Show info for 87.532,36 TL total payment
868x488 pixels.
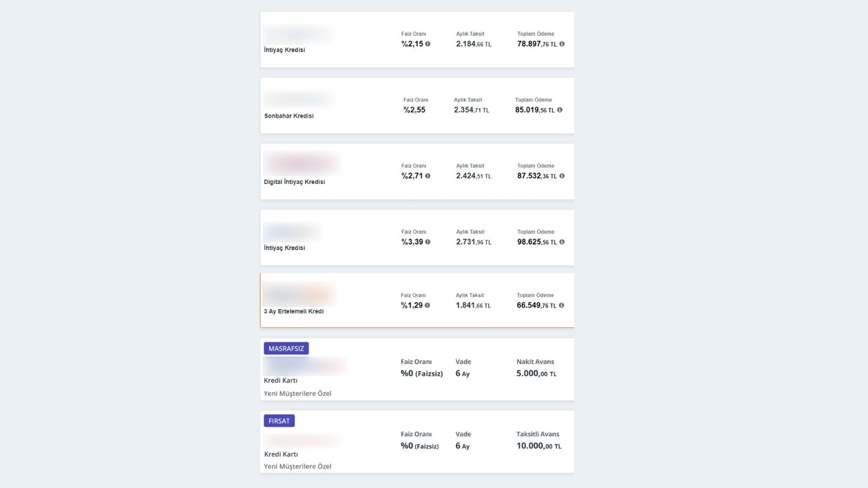(562, 176)
